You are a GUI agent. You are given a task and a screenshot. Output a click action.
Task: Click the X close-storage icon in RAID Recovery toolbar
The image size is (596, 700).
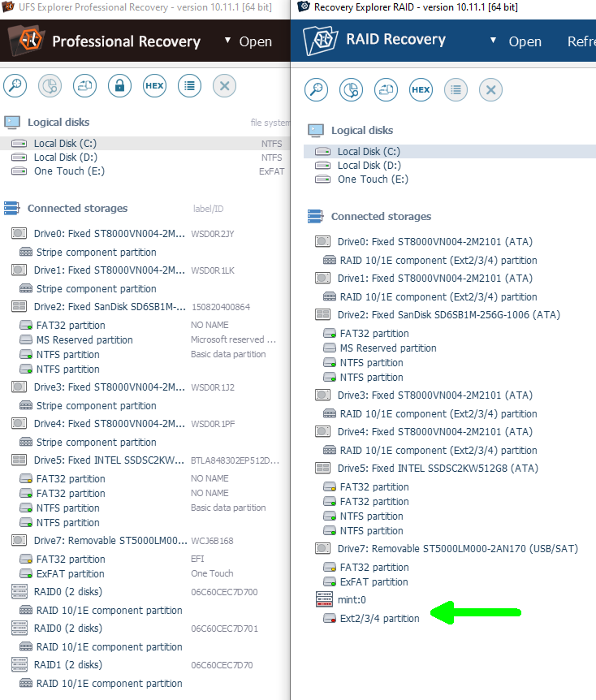tap(490, 89)
